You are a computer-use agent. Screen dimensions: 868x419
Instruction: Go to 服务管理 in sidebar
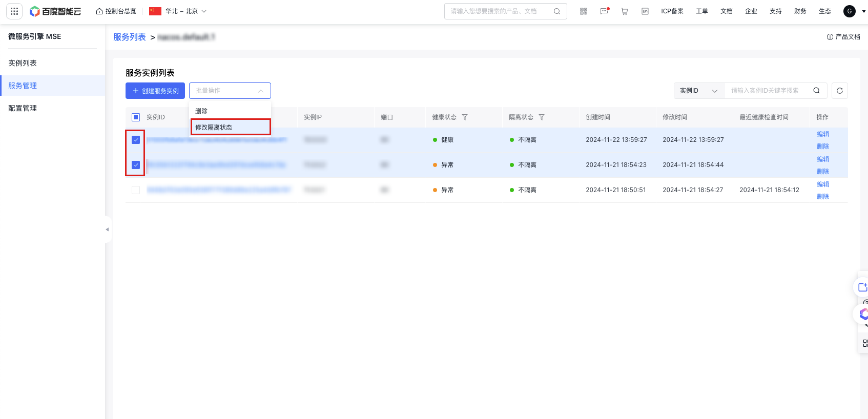pos(52,86)
